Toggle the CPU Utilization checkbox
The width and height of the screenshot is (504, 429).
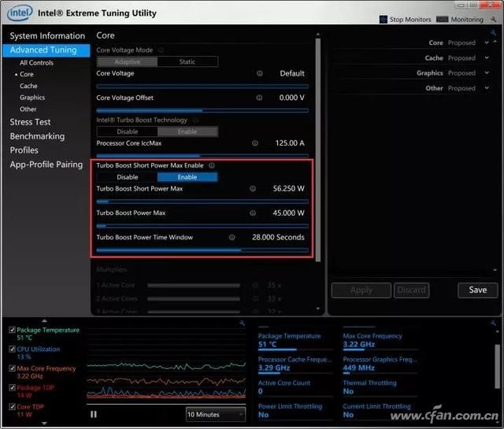tap(13, 349)
